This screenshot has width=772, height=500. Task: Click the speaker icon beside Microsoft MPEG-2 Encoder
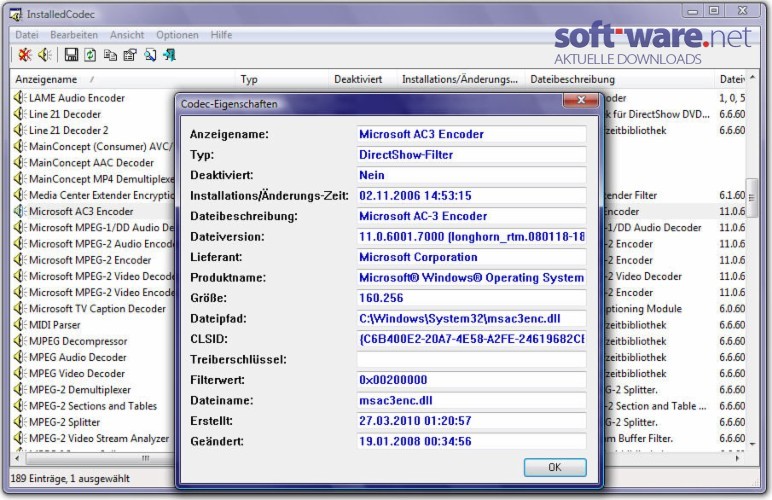point(20,260)
